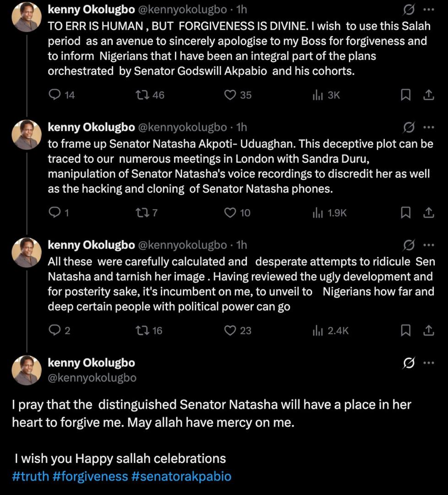Reply to the TO ERR IS HUMAN tweet
The image size is (448, 495).
click(55, 95)
